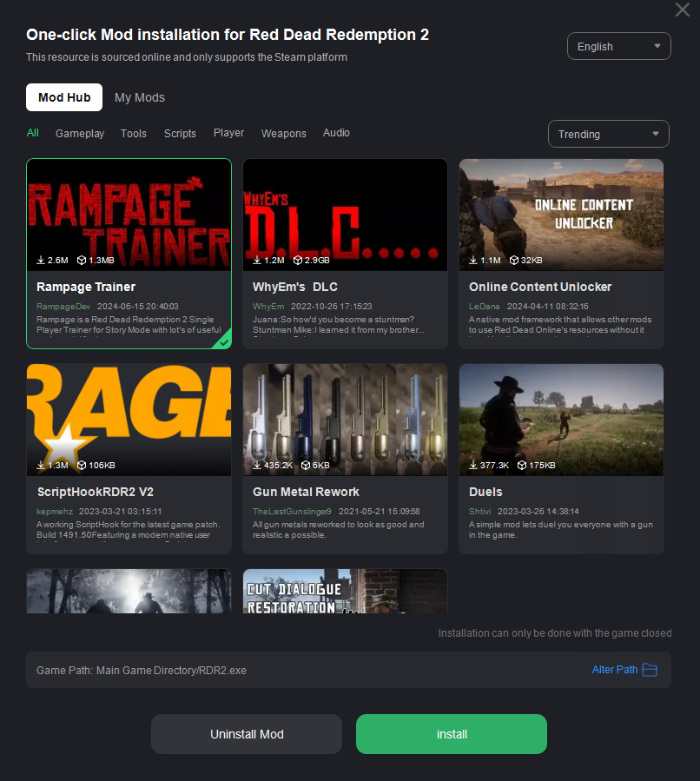This screenshot has height=781, width=700.
Task: Click the Online Content Unlocker title
Action: click(x=540, y=287)
